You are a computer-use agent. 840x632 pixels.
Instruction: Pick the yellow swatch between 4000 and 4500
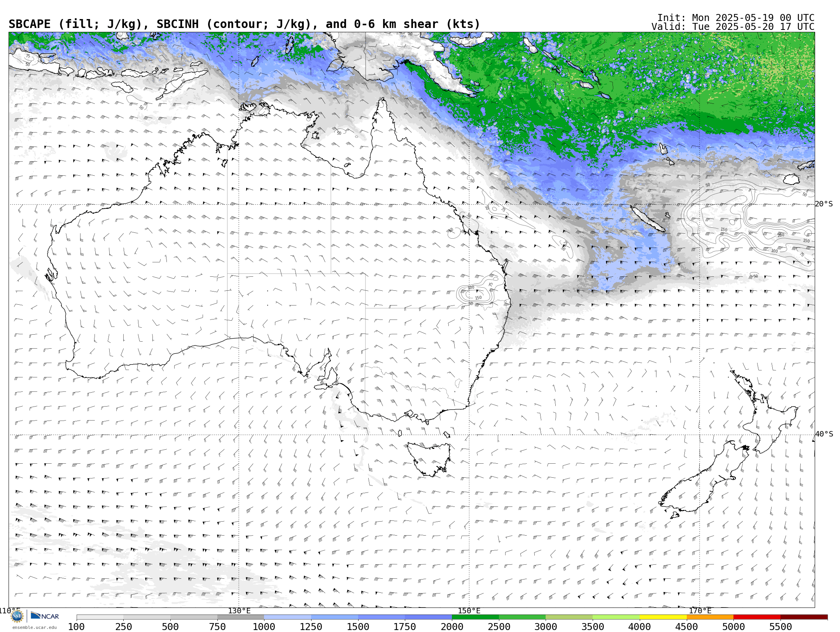coord(663,617)
